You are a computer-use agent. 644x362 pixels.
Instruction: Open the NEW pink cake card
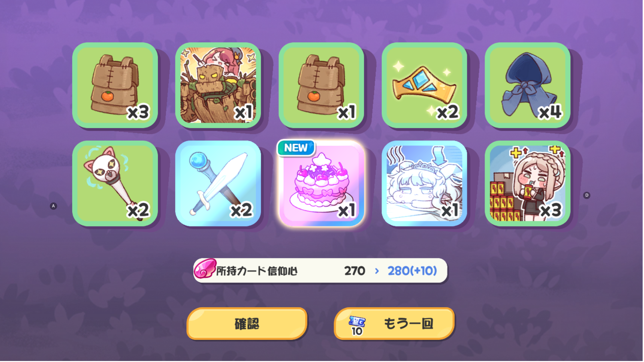coord(321,184)
